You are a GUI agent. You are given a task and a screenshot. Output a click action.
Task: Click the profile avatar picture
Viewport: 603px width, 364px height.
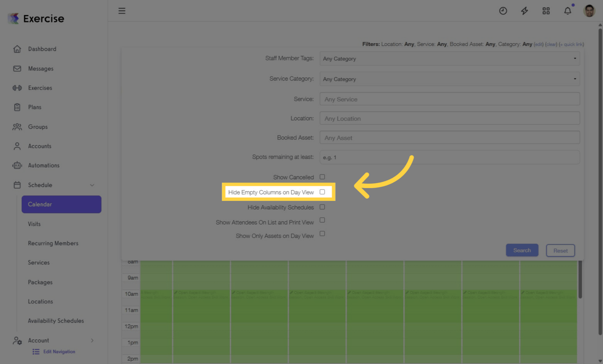(x=588, y=10)
